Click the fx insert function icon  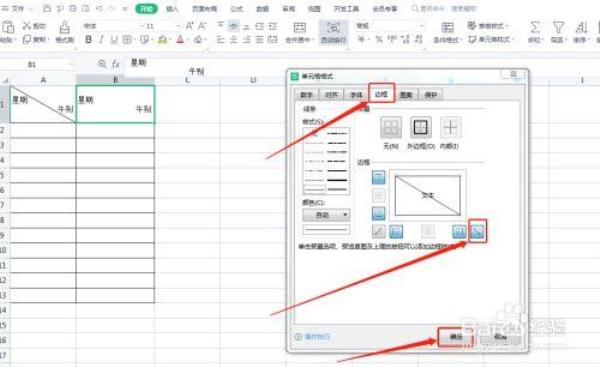coord(116,64)
